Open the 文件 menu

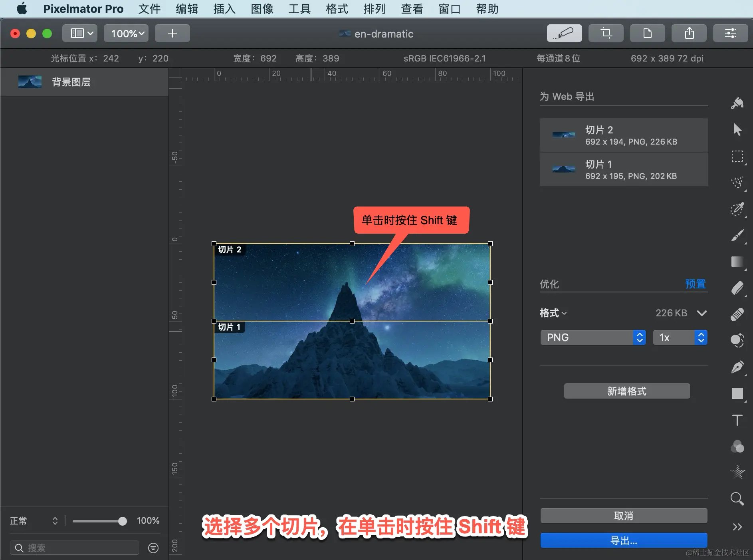coord(149,9)
